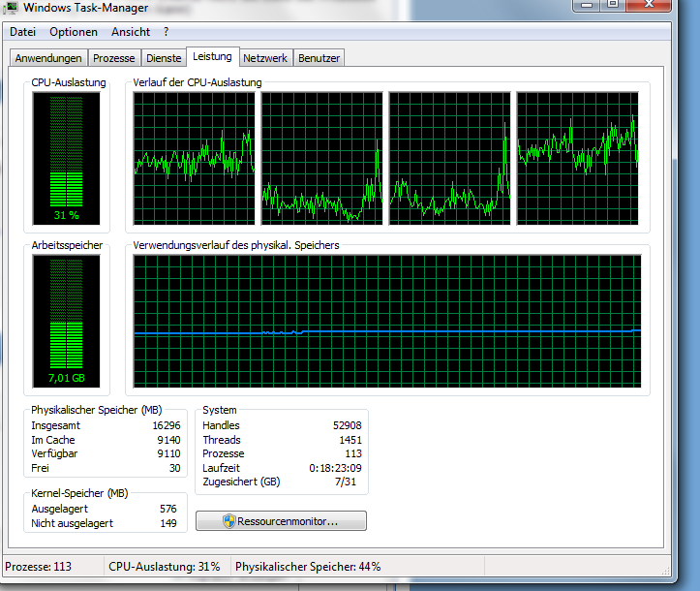Viewport: 700px width, 591px height.
Task: Click the CPU-Auslastung gauge showing 31 %
Action: coord(66,159)
